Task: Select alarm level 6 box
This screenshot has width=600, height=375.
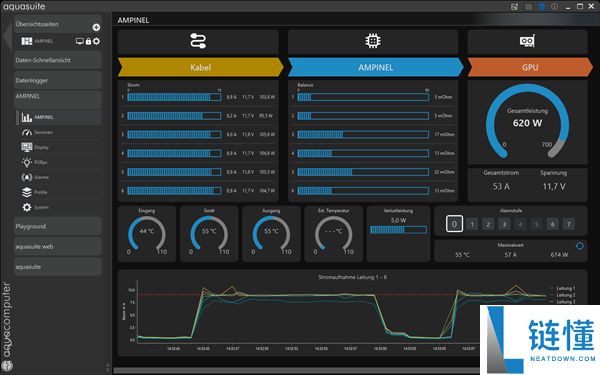Action: coord(553,224)
